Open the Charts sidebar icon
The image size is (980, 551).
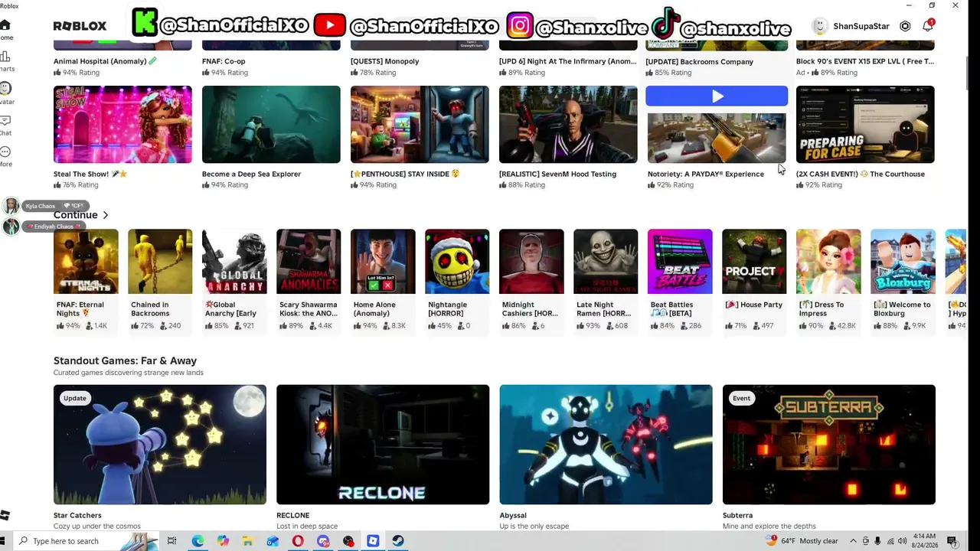coord(5,57)
